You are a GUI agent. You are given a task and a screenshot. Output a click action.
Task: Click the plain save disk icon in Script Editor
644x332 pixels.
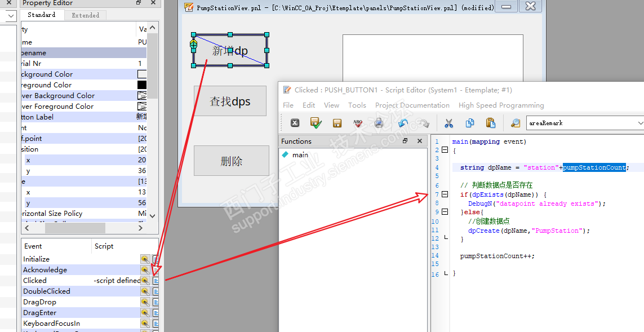coord(337,123)
